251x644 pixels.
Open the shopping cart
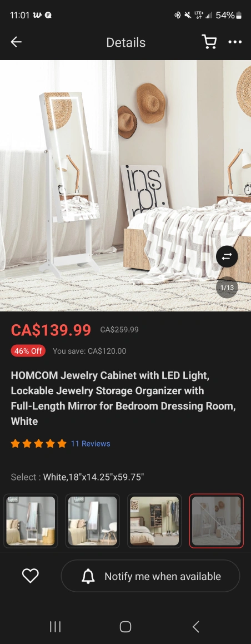coord(209,42)
